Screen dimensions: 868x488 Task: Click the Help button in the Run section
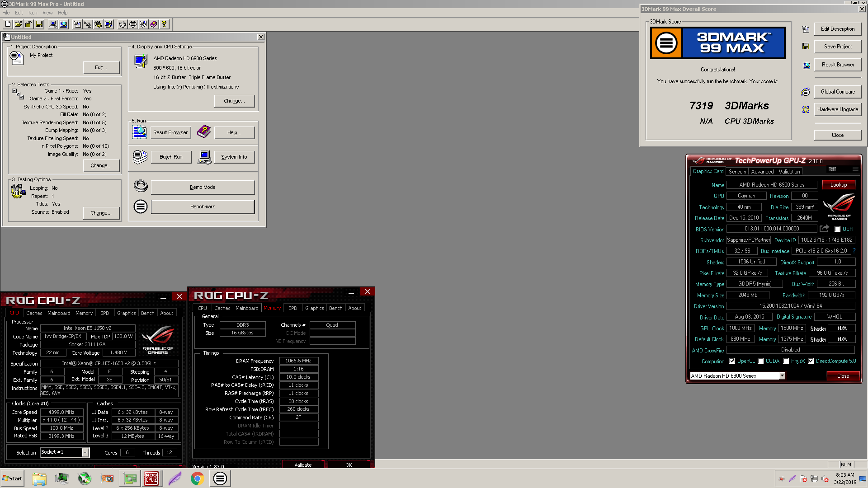[x=234, y=132]
